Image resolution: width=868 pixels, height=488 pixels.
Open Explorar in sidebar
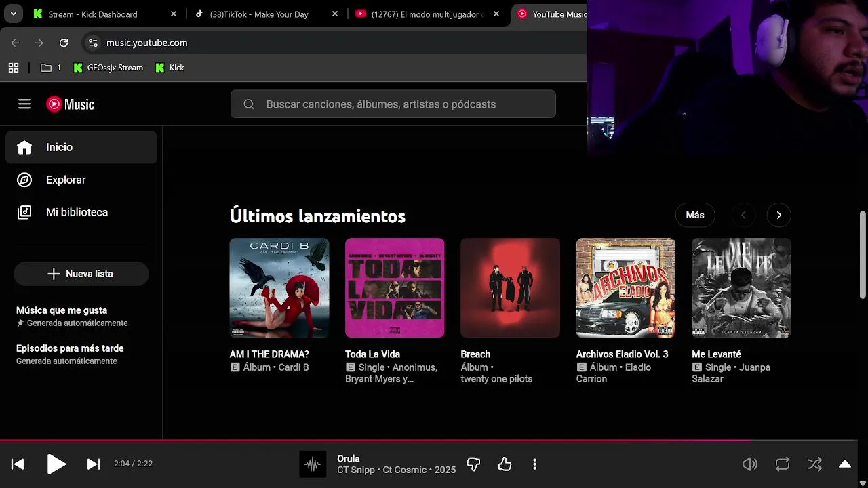[x=81, y=180]
